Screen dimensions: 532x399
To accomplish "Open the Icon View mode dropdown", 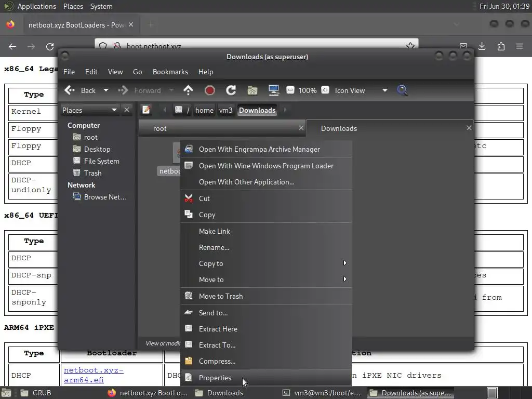I will 361,90.
